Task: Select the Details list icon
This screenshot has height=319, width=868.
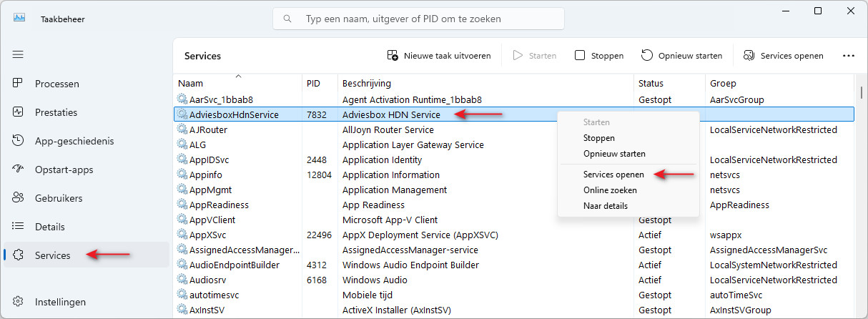Action: click(x=19, y=227)
